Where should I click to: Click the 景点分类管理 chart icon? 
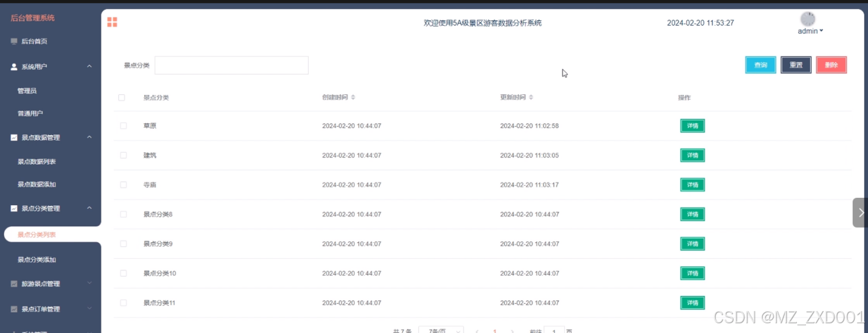coord(14,208)
